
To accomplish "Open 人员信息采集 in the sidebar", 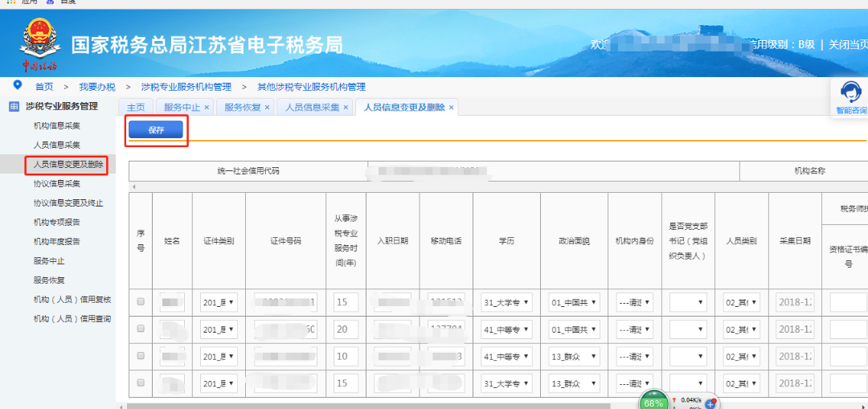I will pyautogui.click(x=57, y=145).
